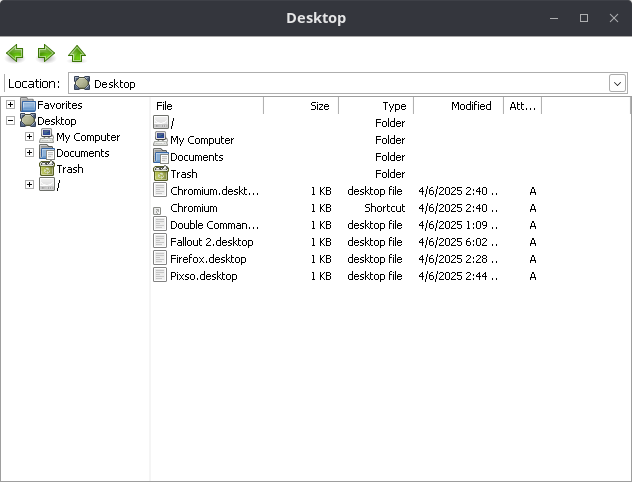Click the A attribute of Firefox.desktop
The width and height of the screenshot is (632, 482).
tap(533, 259)
